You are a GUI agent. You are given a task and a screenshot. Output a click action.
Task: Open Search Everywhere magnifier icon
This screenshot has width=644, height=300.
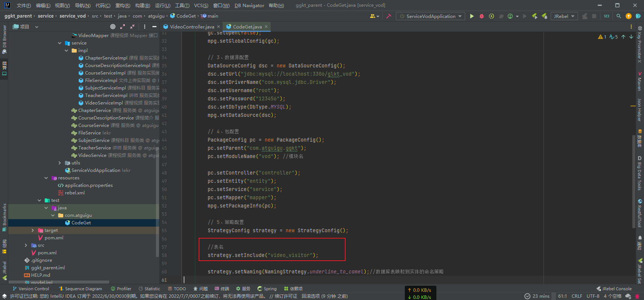[x=619, y=16]
